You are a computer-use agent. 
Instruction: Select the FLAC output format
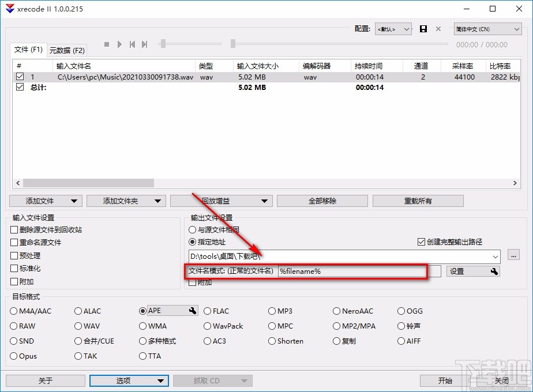point(208,311)
